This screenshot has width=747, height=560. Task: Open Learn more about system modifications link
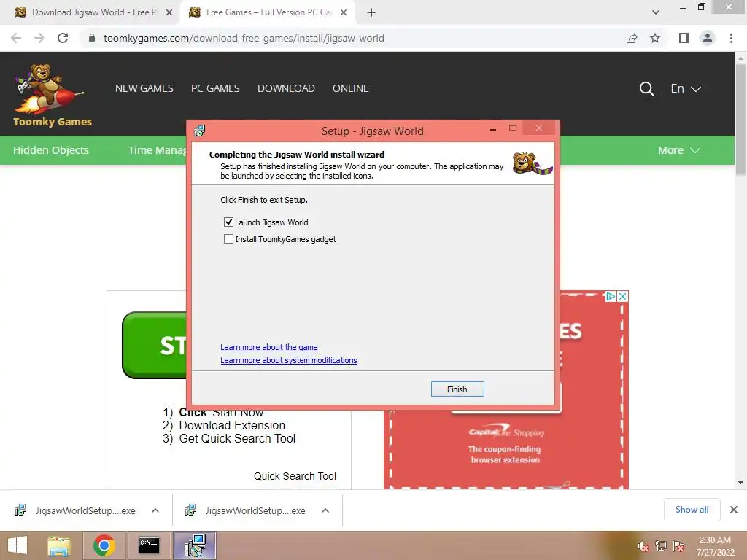click(289, 360)
